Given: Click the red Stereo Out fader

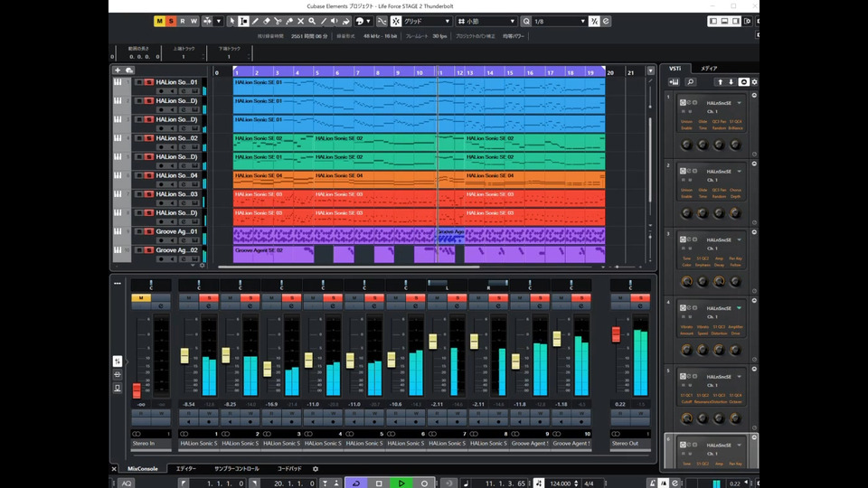Looking at the screenshot, I should [x=616, y=334].
